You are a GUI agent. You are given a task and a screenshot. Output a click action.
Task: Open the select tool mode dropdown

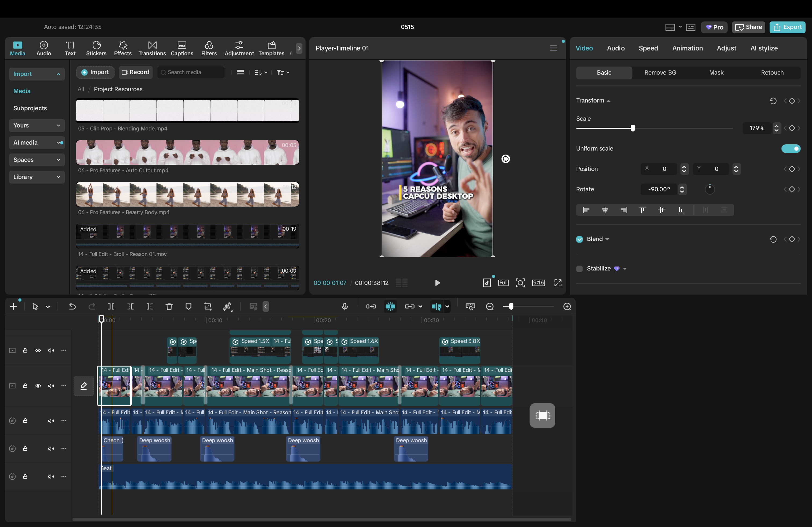point(48,307)
